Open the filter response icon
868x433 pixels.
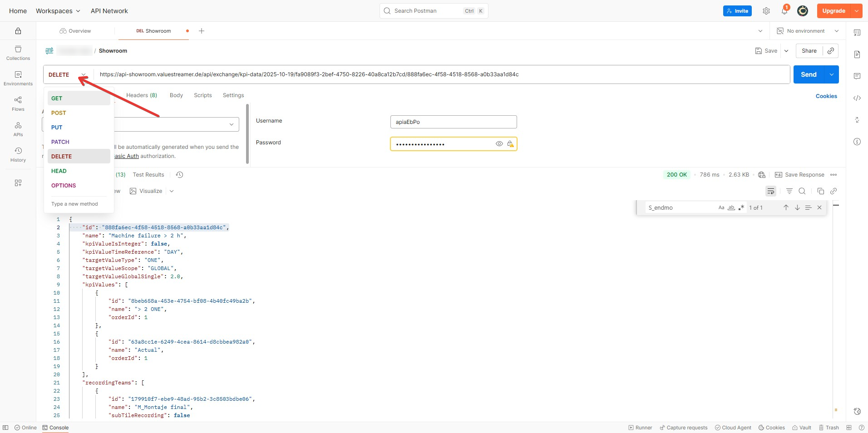(789, 191)
